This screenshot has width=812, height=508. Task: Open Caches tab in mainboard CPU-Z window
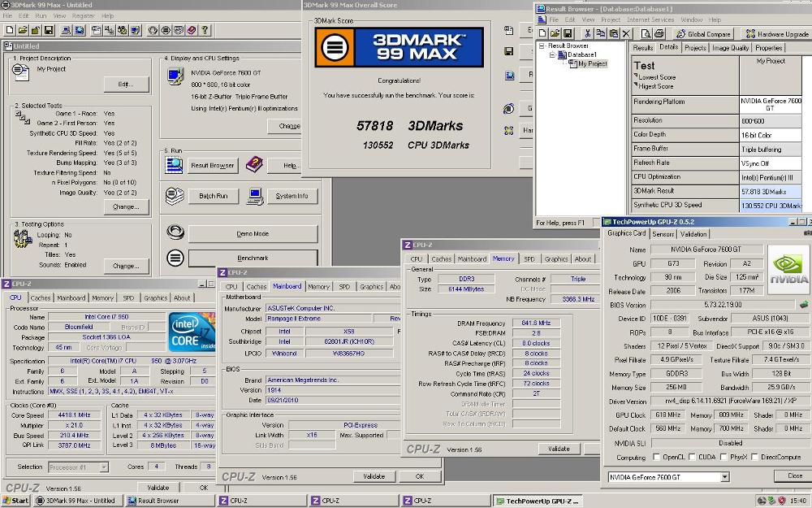tap(256, 287)
